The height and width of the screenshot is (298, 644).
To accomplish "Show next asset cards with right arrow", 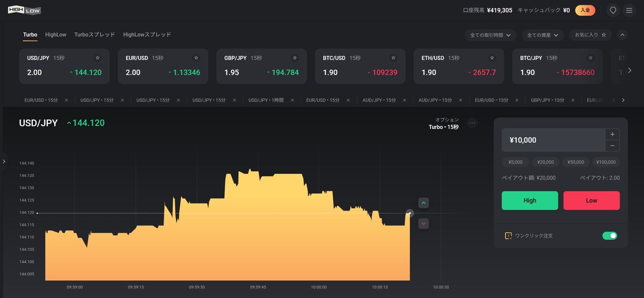I will point(630,70).
